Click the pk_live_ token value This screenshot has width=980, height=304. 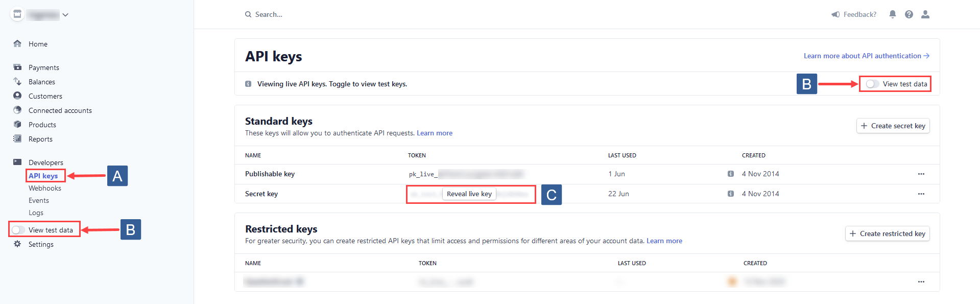(x=466, y=174)
